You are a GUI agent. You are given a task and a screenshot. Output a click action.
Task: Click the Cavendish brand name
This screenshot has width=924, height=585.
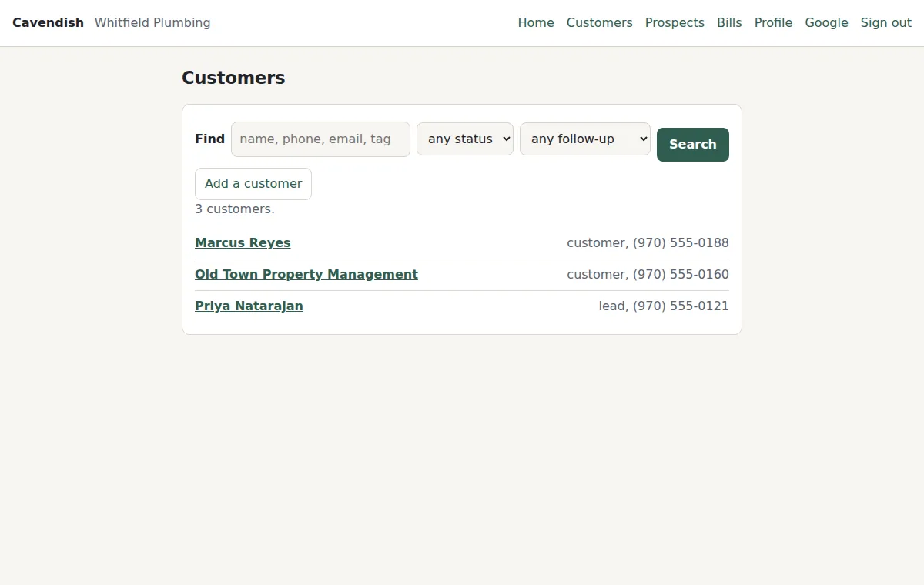coord(48,23)
